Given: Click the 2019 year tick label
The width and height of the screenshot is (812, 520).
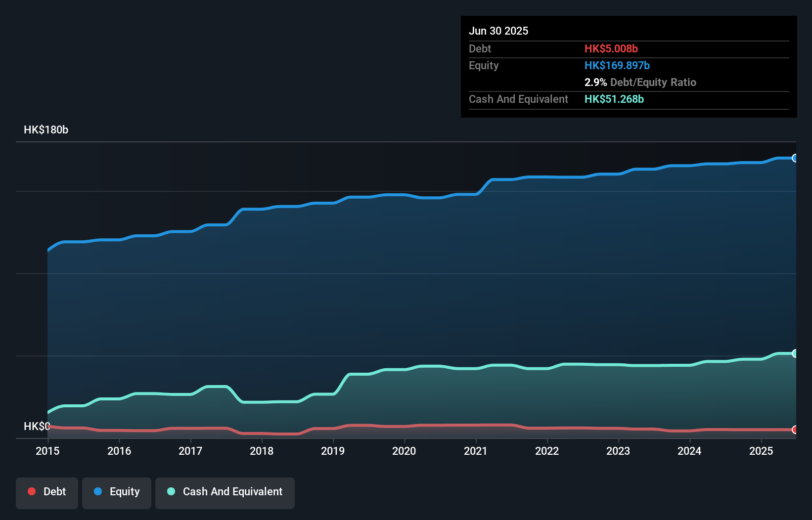Looking at the screenshot, I should pyautogui.click(x=333, y=451).
